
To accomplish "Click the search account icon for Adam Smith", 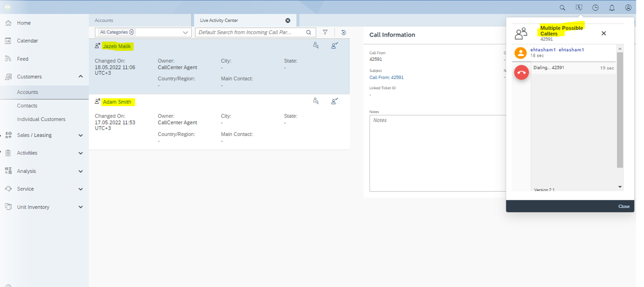I will [316, 101].
